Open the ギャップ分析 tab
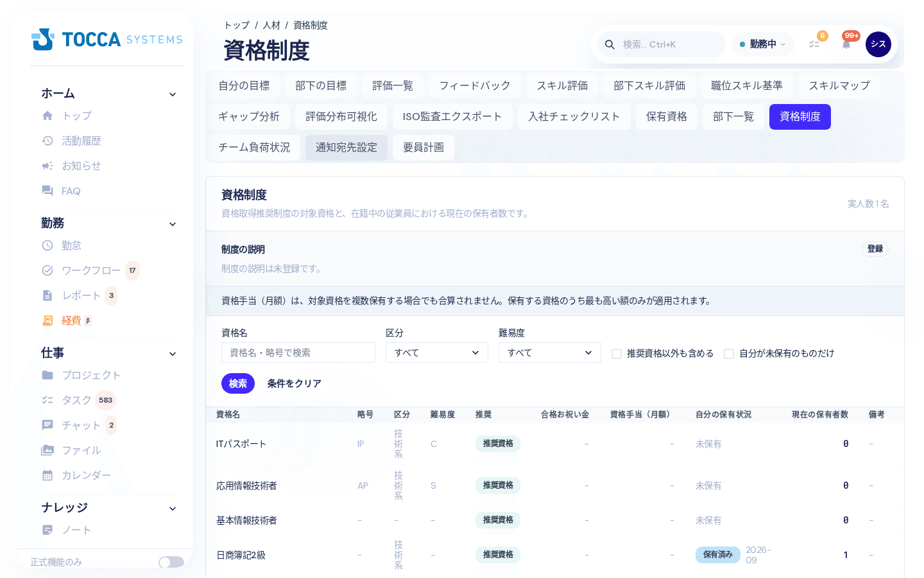Viewport: 924px width, 578px height. (x=249, y=117)
